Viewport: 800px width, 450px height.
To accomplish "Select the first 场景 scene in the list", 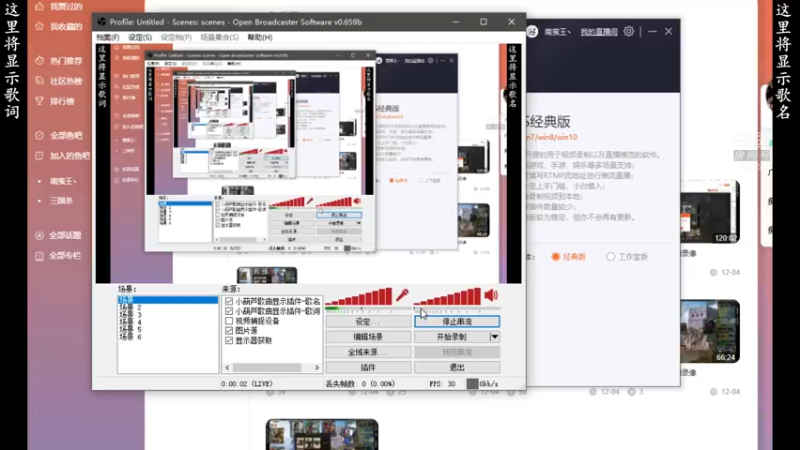I will tap(167, 300).
